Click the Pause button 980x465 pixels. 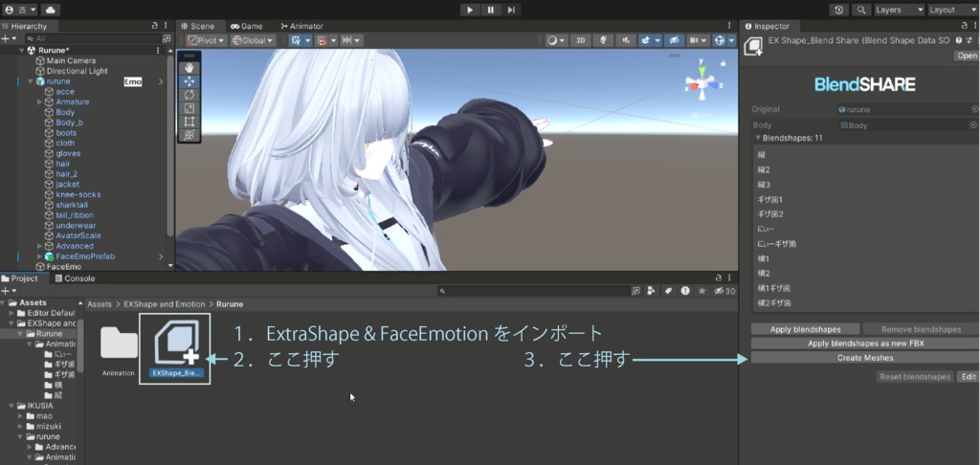pos(491,10)
